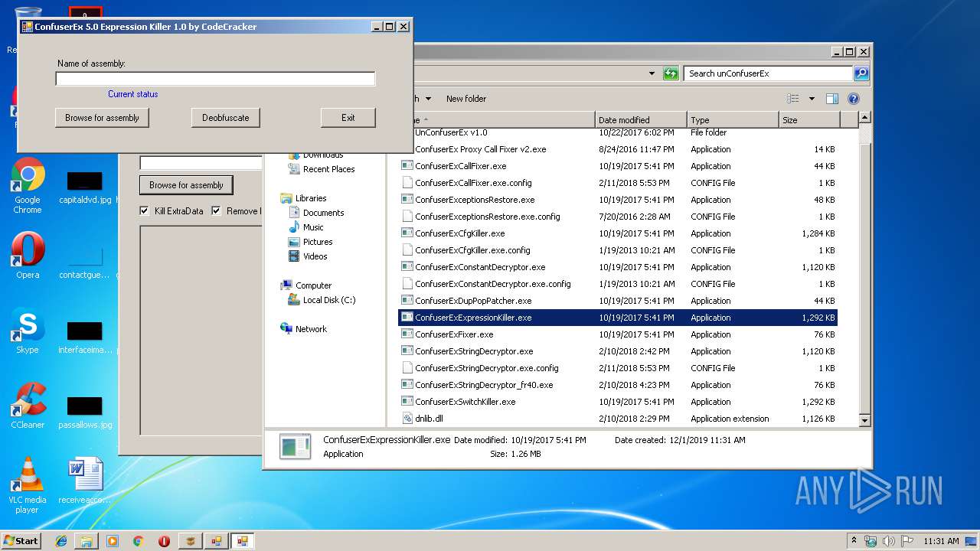Click the Deobfuscate button
Image resolution: width=980 pixels, height=551 pixels.
pyautogui.click(x=225, y=118)
